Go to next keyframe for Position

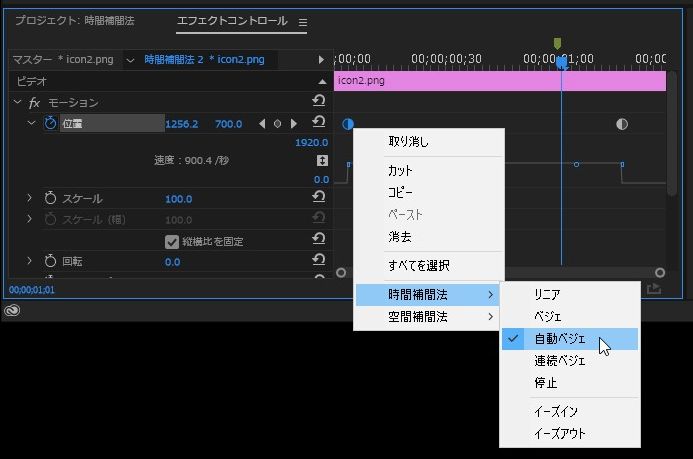pos(293,124)
